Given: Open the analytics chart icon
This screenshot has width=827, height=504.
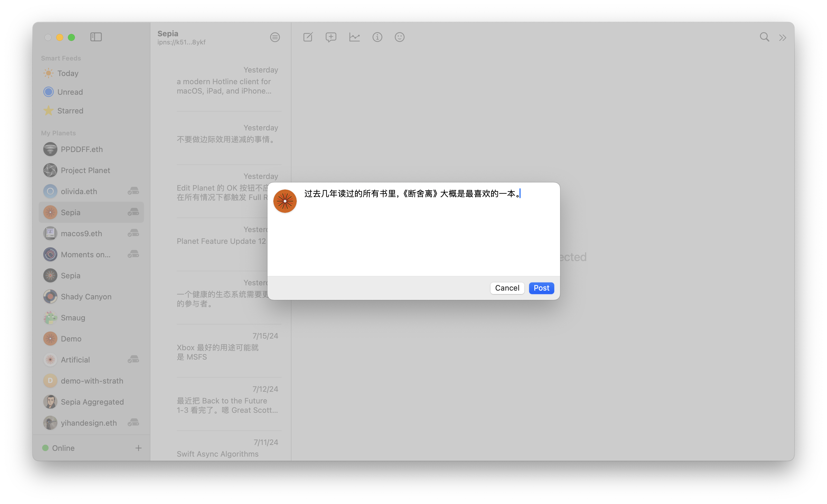Looking at the screenshot, I should [x=354, y=37].
